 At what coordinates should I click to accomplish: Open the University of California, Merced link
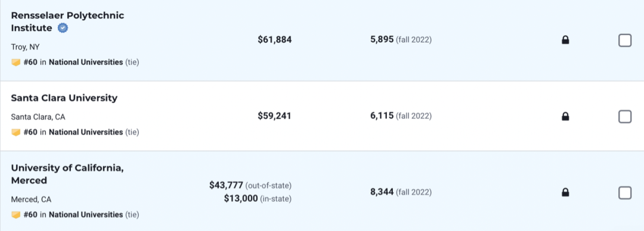(67, 174)
